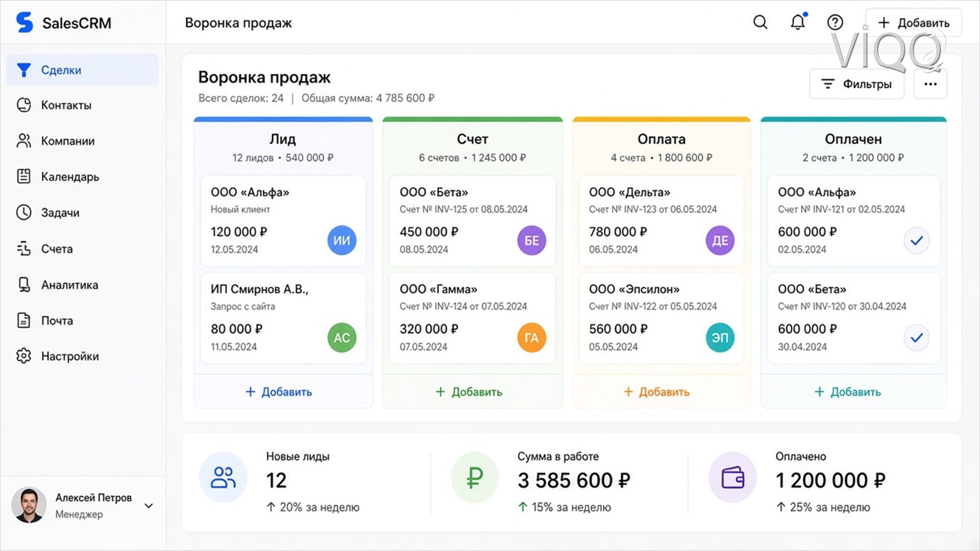Open Календарь in the sidebar
The image size is (980, 551).
coord(82,177)
